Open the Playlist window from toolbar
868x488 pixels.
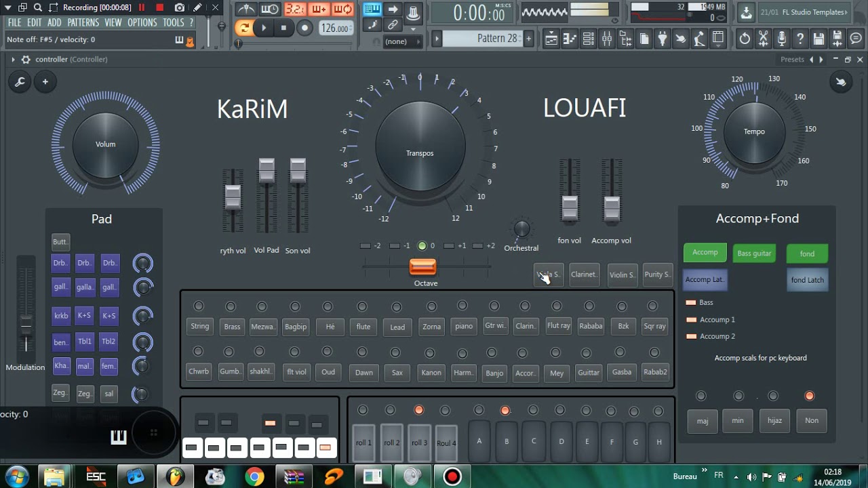click(551, 39)
